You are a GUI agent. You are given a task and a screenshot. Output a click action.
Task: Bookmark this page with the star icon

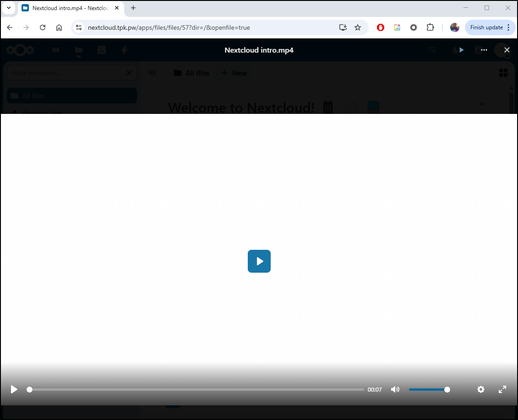click(x=357, y=27)
